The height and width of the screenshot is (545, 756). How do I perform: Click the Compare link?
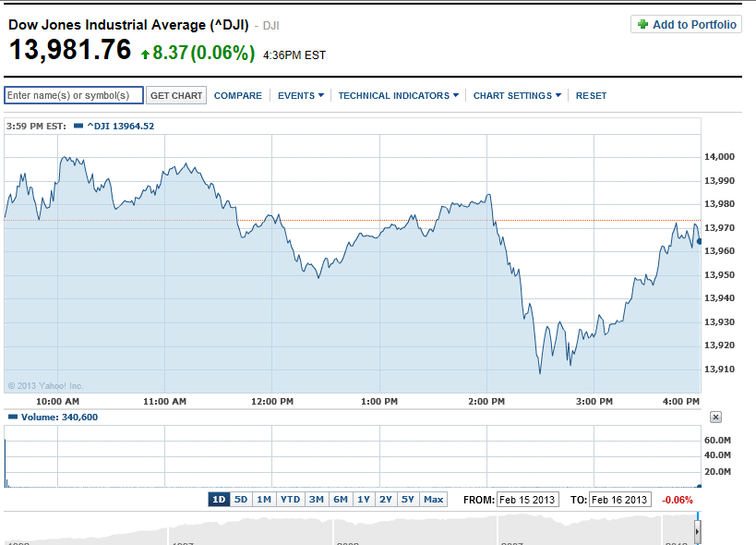pos(238,95)
